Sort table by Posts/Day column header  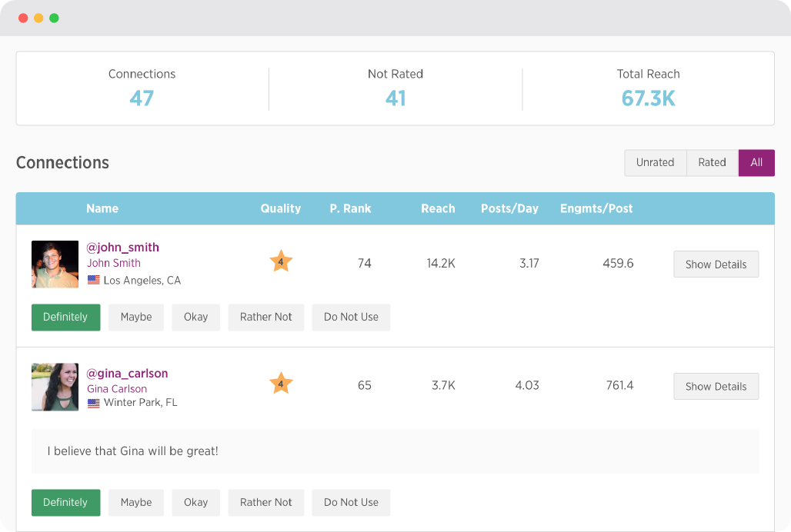click(509, 208)
